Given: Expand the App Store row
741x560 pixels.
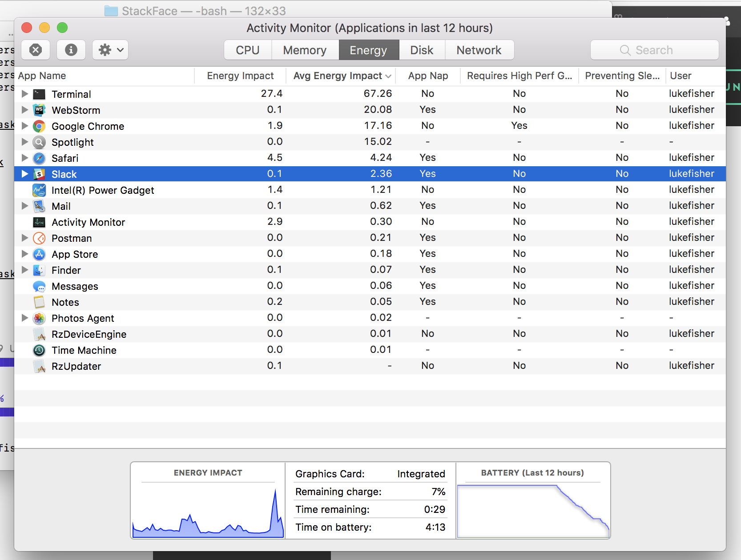Looking at the screenshot, I should tap(25, 254).
